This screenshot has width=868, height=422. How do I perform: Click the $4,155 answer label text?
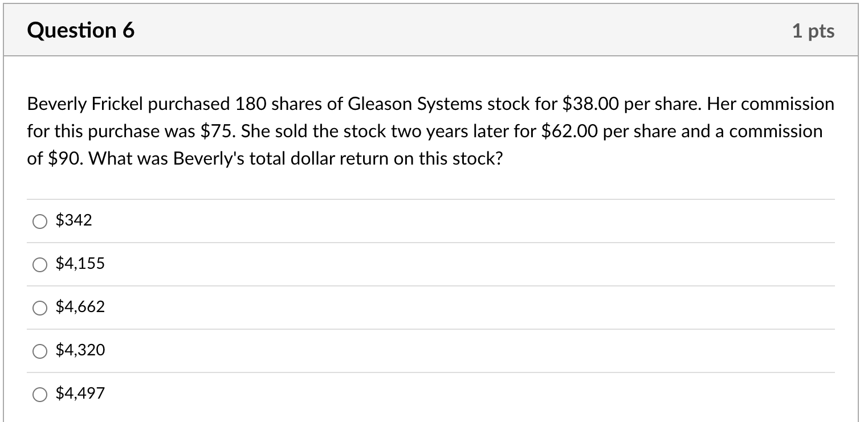pyautogui.click(x=80, y=264)
